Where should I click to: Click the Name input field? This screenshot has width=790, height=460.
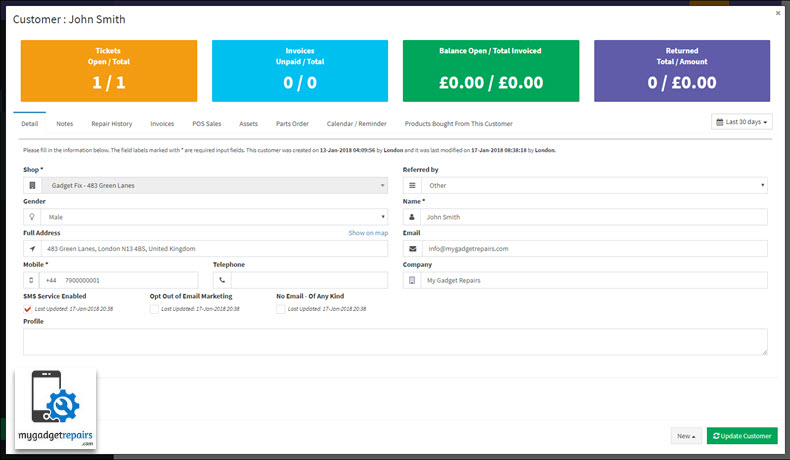(x=594, y=217)
